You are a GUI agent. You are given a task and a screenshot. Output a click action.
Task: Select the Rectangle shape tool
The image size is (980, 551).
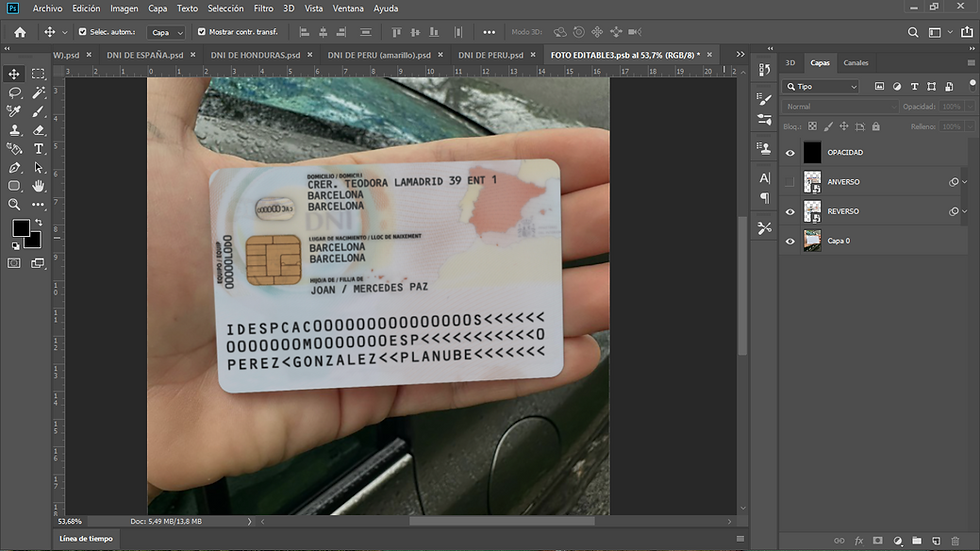coord(14,186)
